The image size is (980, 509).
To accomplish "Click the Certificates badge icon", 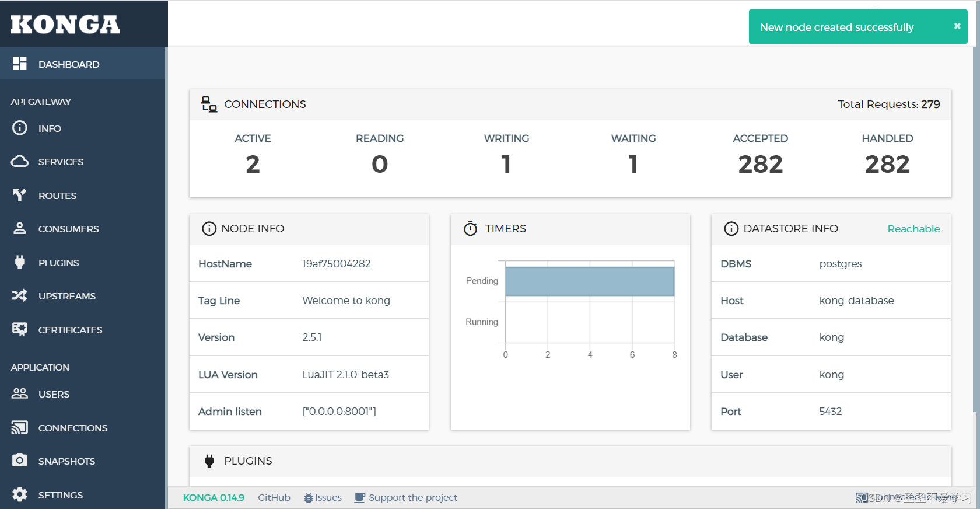I will (20, 329).
